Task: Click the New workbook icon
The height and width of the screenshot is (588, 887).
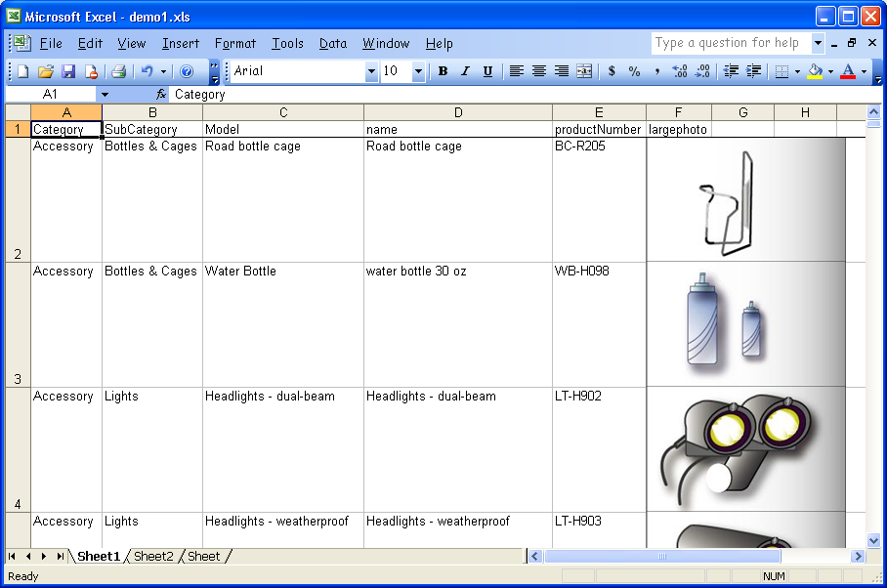Action: (22, 71)
